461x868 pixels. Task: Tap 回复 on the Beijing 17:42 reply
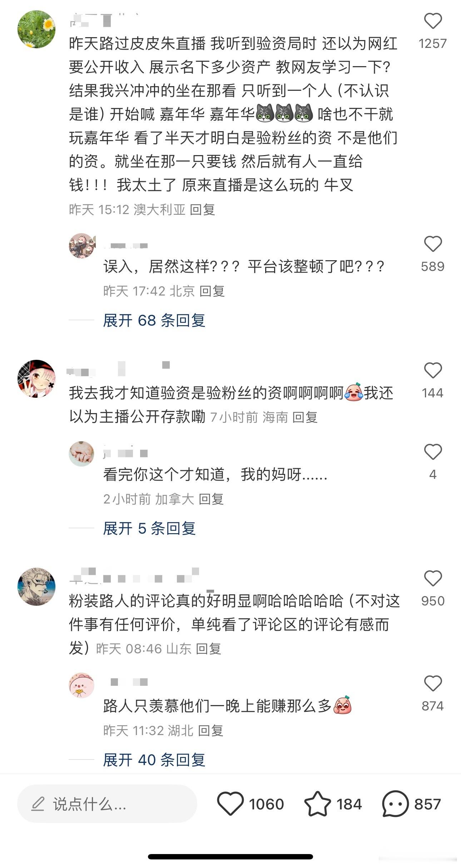click(212, 291)
